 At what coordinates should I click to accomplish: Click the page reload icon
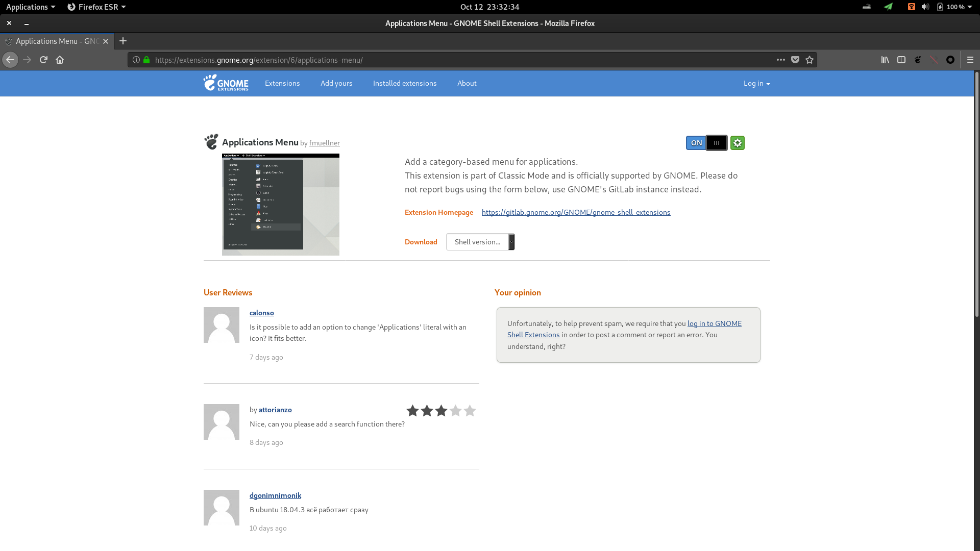point(43,59)
